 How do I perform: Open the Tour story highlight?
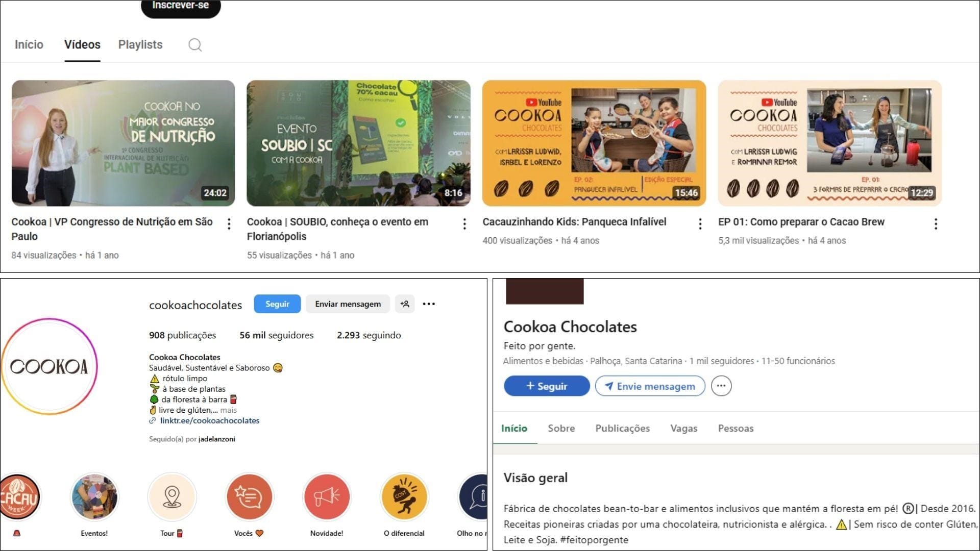[x=172, y=496]
